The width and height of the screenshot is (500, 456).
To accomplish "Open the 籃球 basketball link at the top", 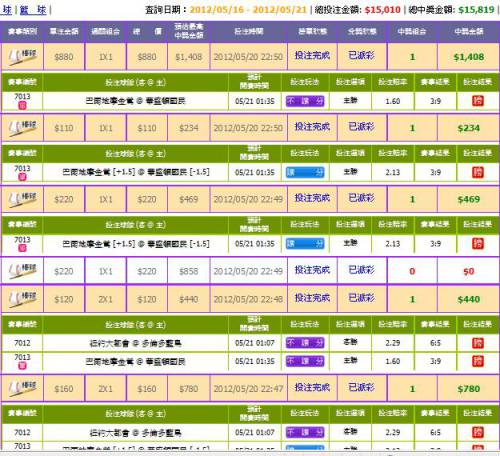I will (33, 10).
